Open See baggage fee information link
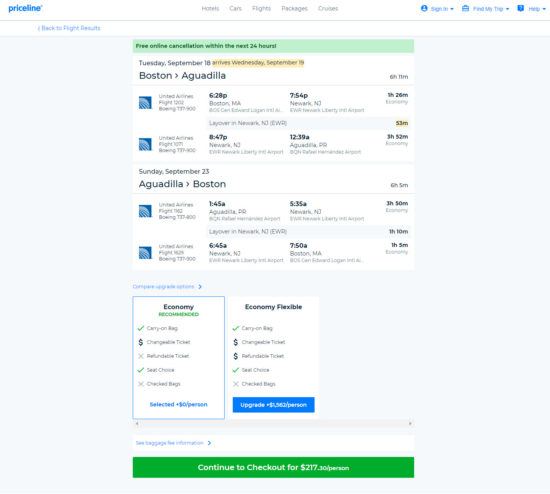The width and height of the screenshot is (550, 494). point(169,443)
